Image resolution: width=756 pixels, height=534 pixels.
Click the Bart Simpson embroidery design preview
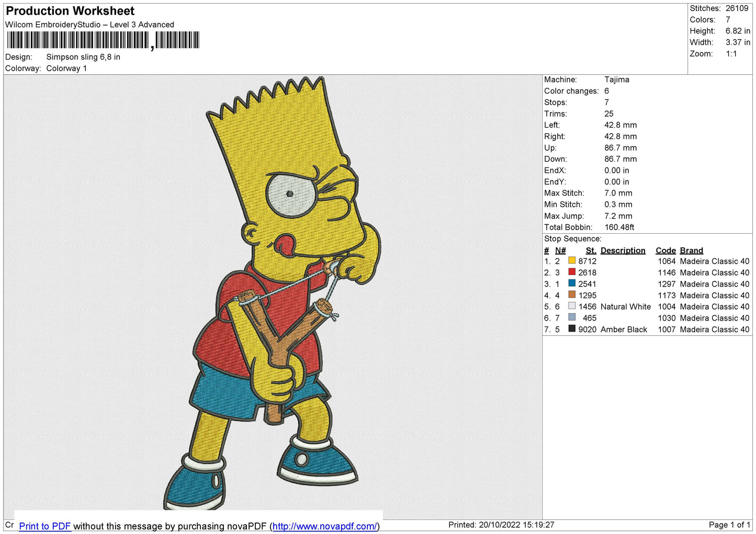(x=273, y=293)
